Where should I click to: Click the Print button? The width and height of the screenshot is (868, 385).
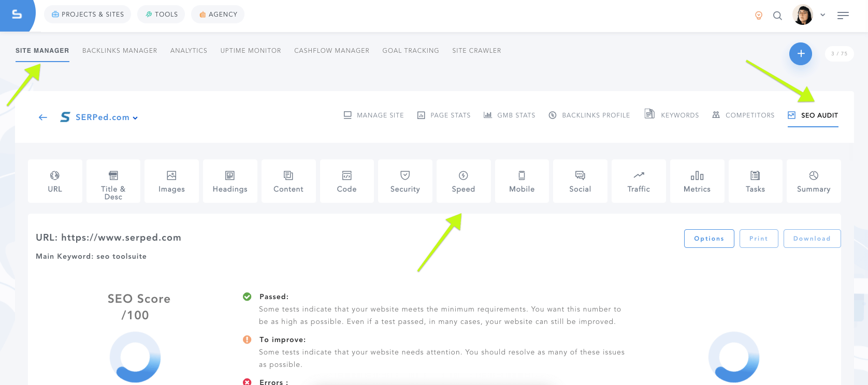[759, 239]
